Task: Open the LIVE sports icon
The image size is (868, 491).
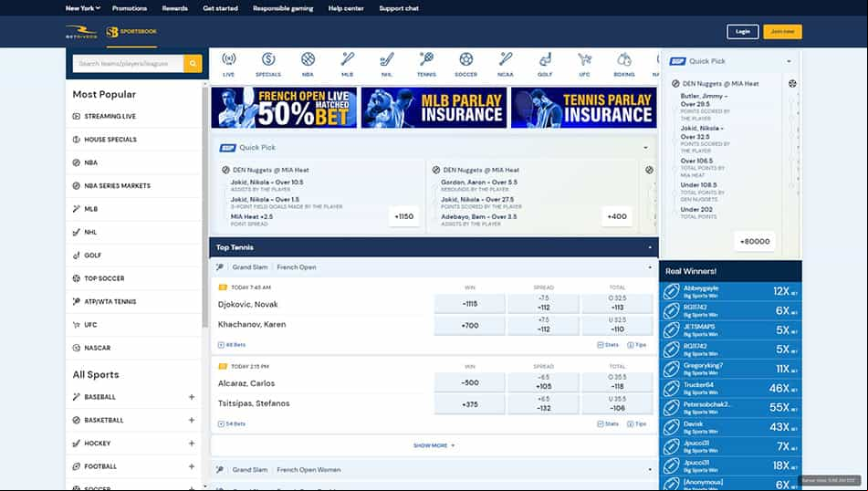Action: pyautogui.click(x=228, y=64)
